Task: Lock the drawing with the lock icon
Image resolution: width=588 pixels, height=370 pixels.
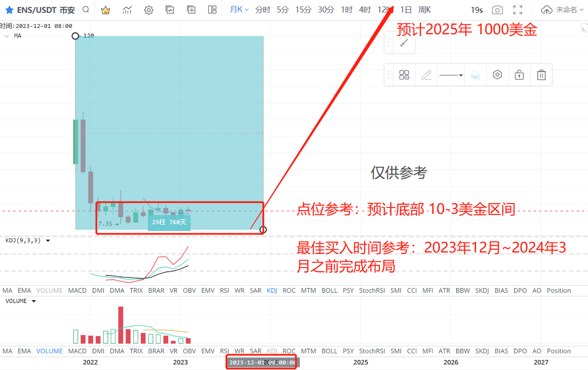Action: (519, 74)
